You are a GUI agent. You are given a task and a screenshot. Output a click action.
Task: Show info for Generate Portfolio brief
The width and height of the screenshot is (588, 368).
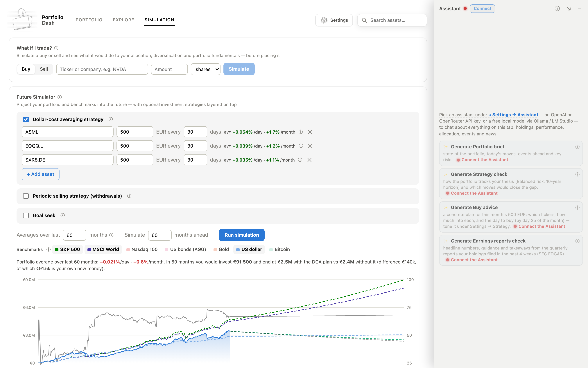tap(577, 147)
